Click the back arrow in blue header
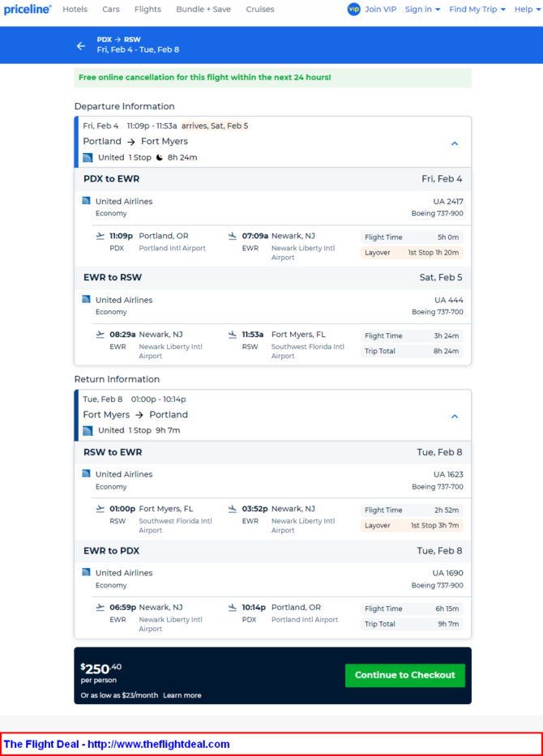The height and width of the screenshot is (756, 543). click(81, 46)
